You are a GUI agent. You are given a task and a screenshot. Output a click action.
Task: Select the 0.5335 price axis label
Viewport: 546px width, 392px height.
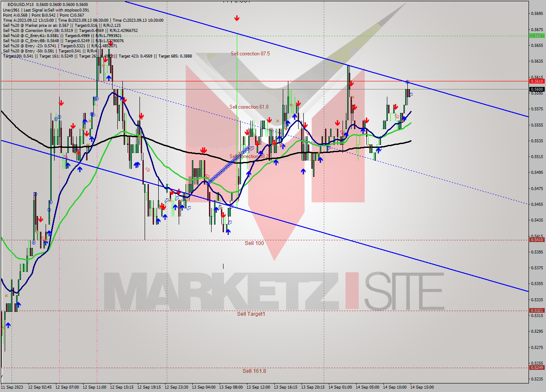click(537, 300)
